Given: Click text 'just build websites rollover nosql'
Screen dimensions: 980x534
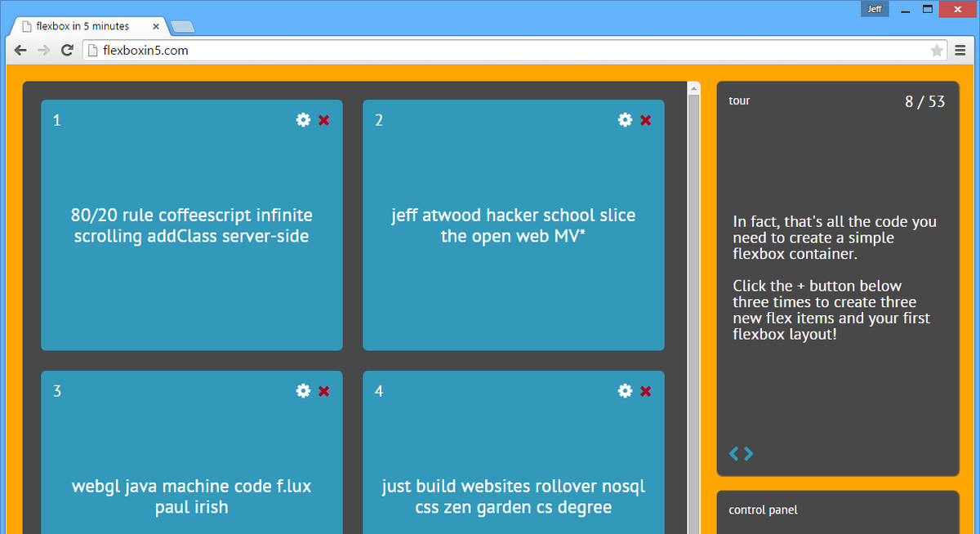Looking at the screenshot, I should coord(513,487).
